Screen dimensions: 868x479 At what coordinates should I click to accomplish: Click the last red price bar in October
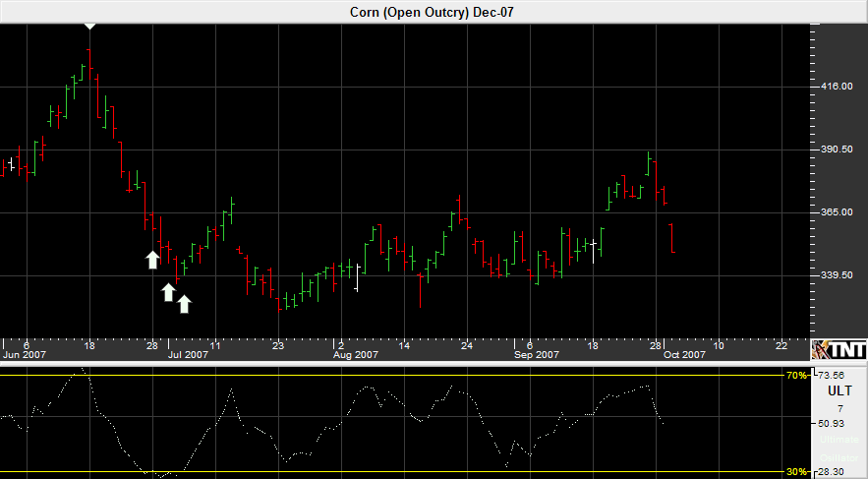671,238
